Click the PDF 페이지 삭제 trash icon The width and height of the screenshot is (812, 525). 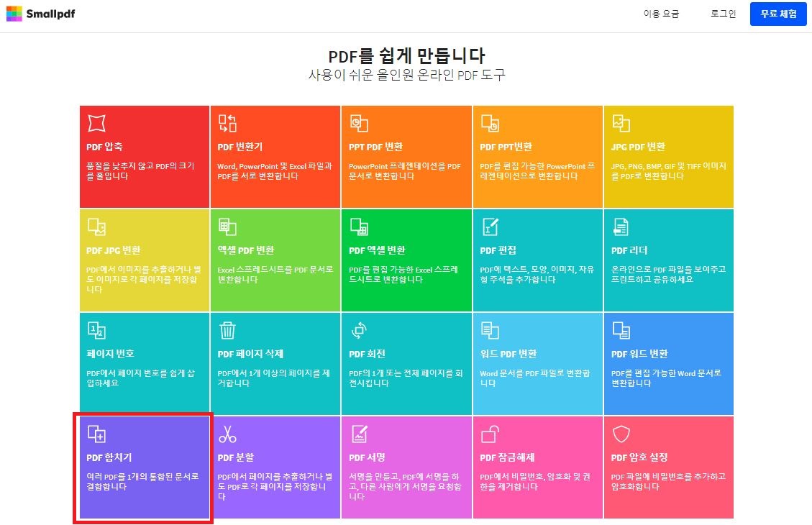coord(227,330)
